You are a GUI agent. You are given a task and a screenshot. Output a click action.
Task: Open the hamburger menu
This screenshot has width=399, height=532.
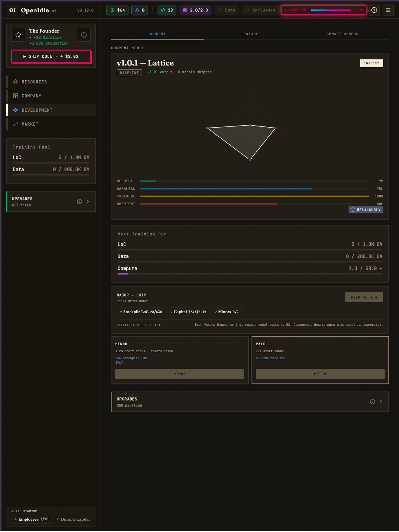388,10
